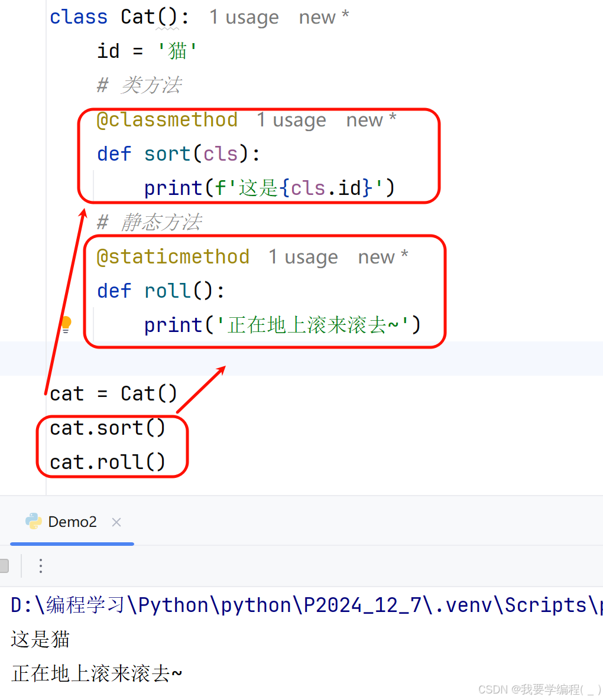This screenshot has height=700, width=603.
Task: Click the 'def roll():' line
Action: pos(161,291)
